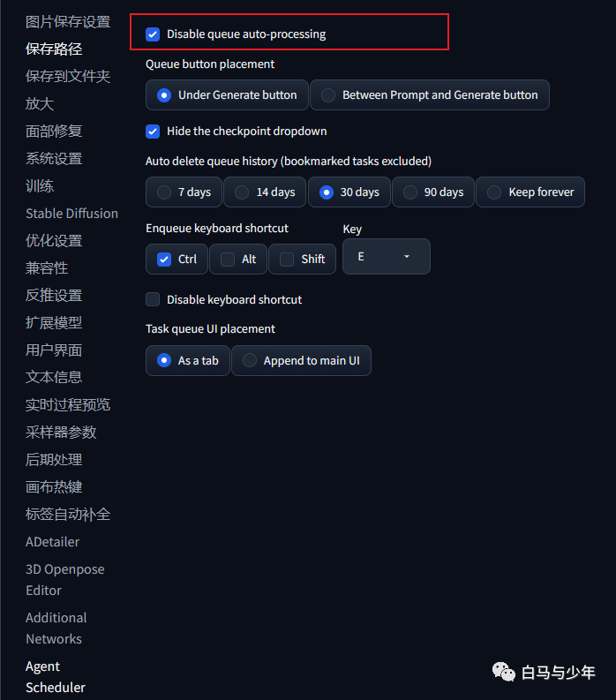
Task: Enable the Alt modifier checkbox
Action: click(x=228, y=260)
